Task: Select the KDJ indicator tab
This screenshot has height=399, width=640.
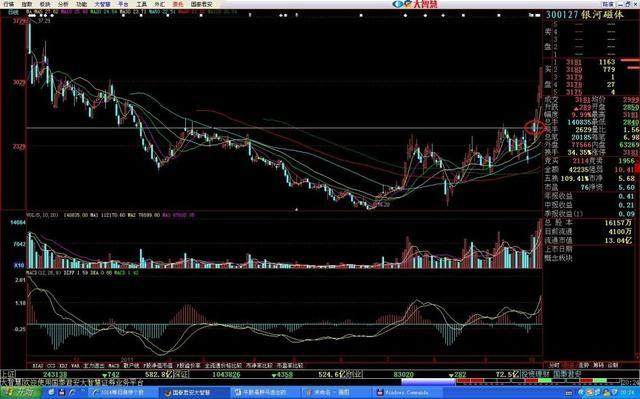Action: tap(63, 366)
